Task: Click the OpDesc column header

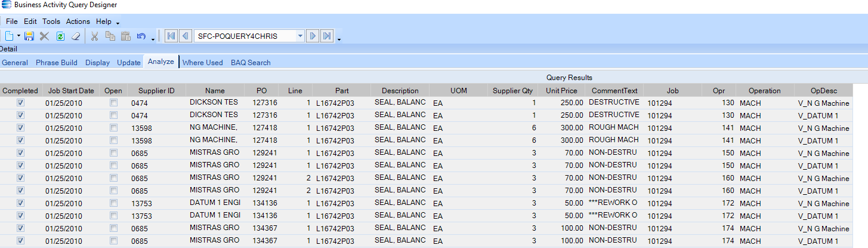Action: [824, 91]
